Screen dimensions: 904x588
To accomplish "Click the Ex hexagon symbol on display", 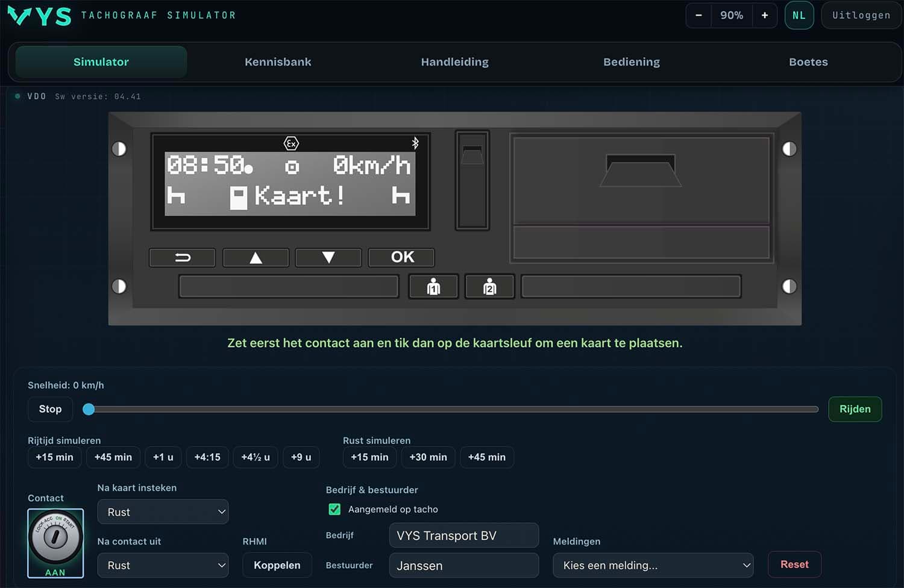I will pos(292,143).
